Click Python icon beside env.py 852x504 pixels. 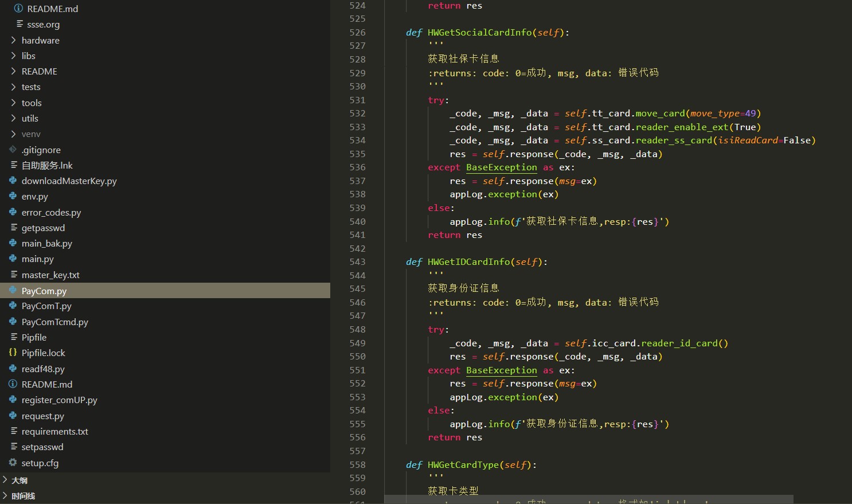point(13,196)
